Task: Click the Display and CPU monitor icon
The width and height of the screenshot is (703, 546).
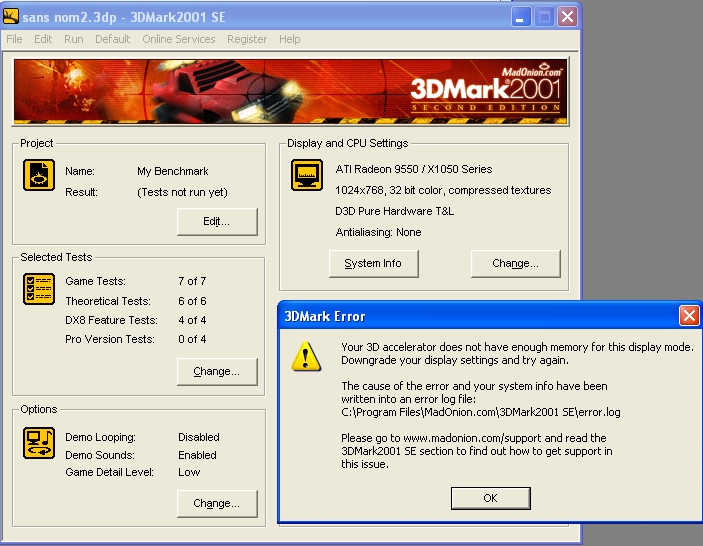Action: [x=307, y=175]
